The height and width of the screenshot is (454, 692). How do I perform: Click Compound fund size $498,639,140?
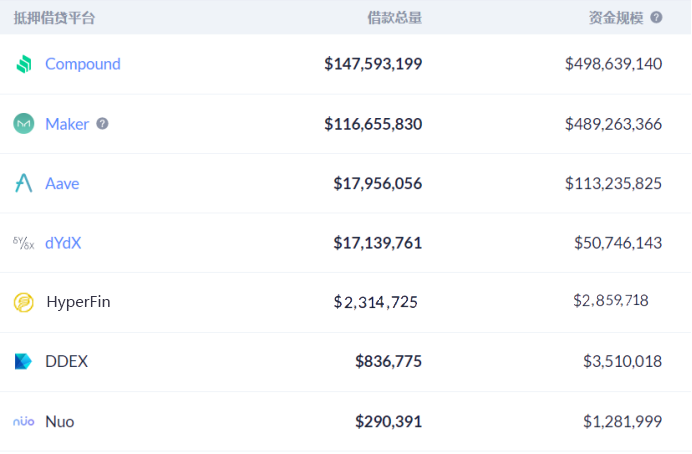point(613,64)
